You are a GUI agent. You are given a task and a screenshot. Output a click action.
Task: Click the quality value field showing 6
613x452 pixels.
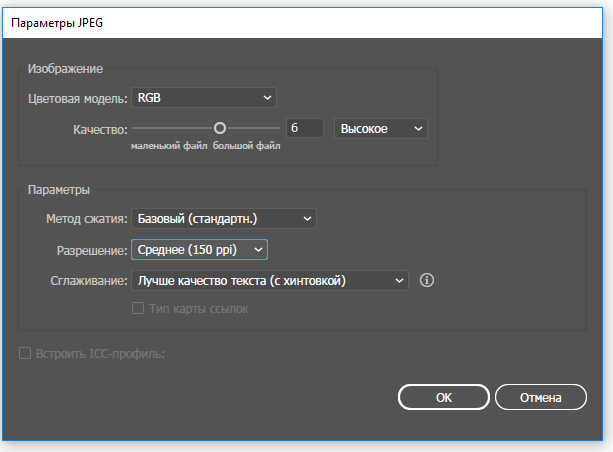click(x=305, y=128)
